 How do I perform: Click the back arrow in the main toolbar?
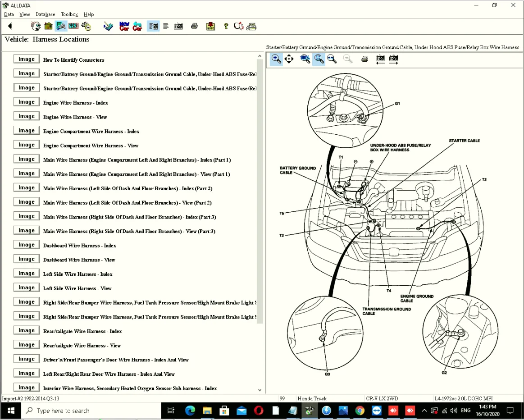click(x=10, y=26)
